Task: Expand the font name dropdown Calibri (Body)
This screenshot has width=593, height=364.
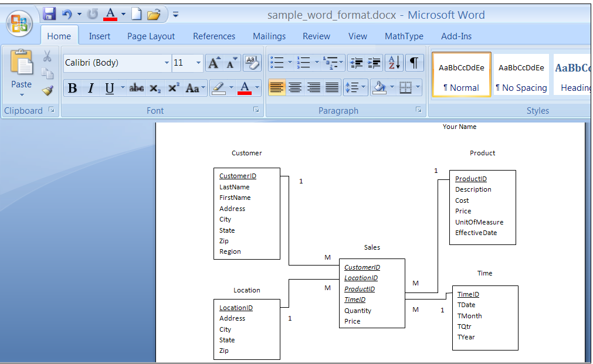Action: tap(167, 63)
